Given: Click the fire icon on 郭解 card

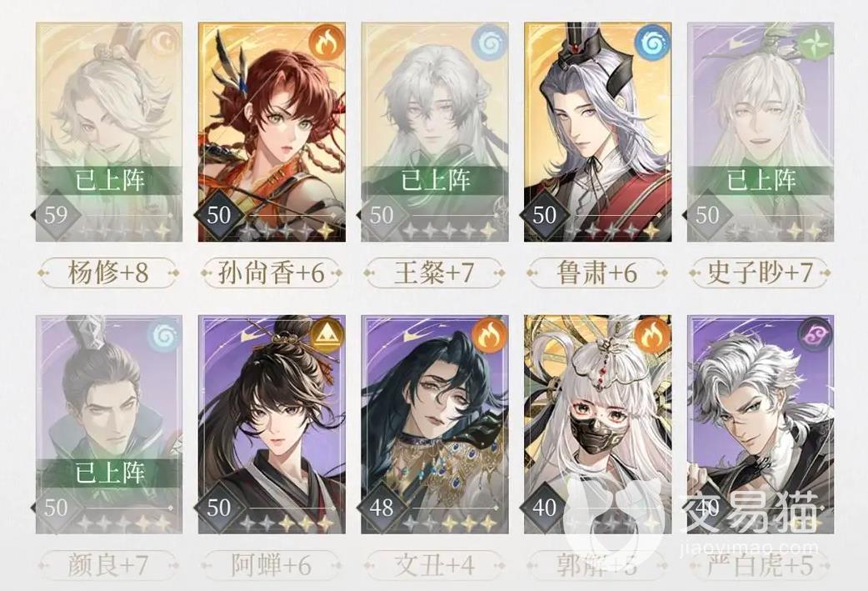Looking at the screenshot, I should tap(652, 334).
